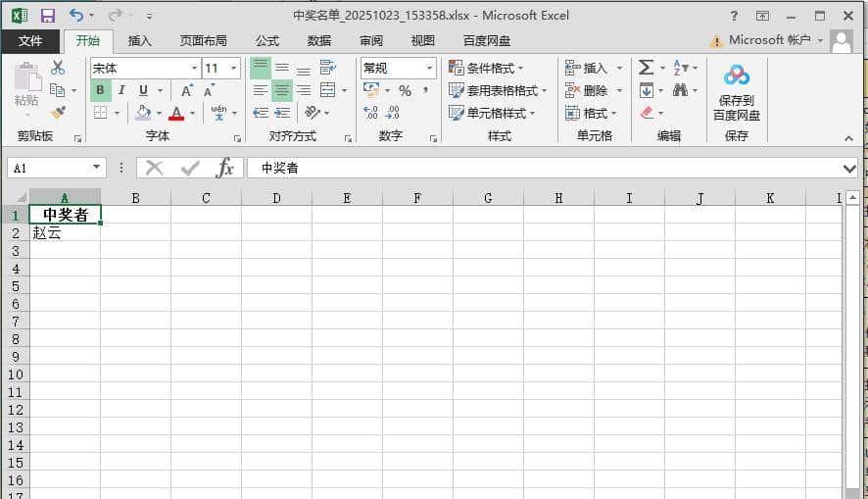Copy the selected cell
The image size is (868, 499).
[x=57, y=90]
